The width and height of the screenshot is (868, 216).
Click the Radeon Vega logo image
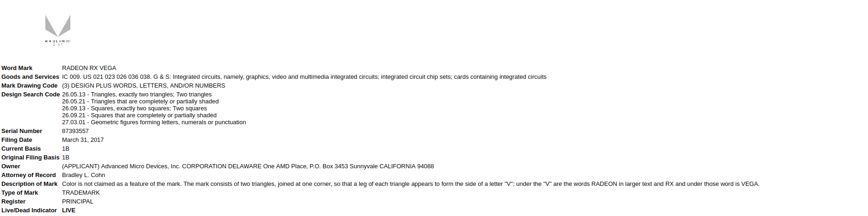pyautogui.click(x=58, y=30)
